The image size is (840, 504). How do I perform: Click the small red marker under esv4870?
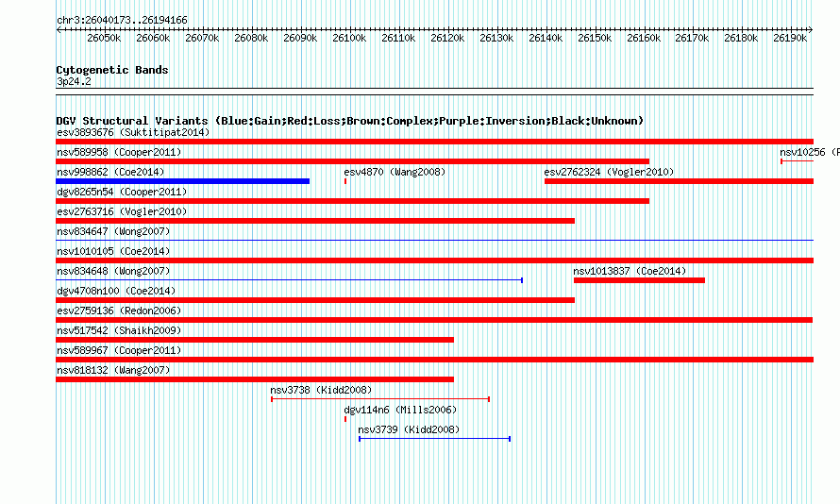[345, 181]
